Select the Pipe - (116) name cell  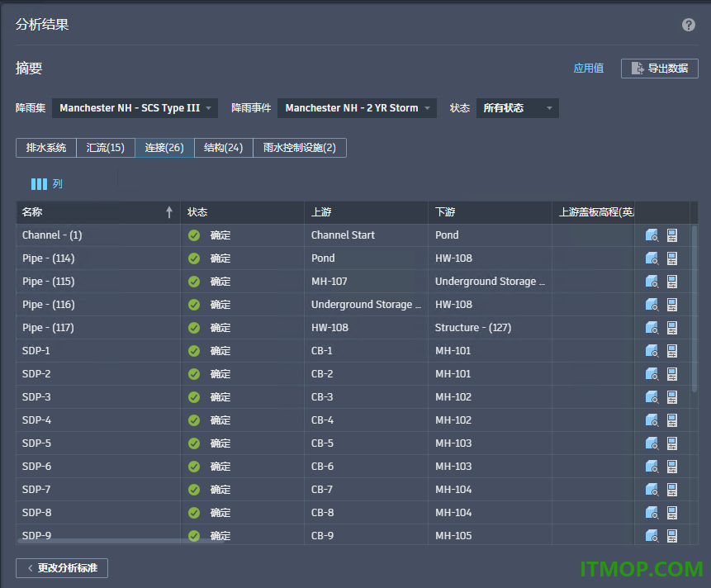pos(98,305)
